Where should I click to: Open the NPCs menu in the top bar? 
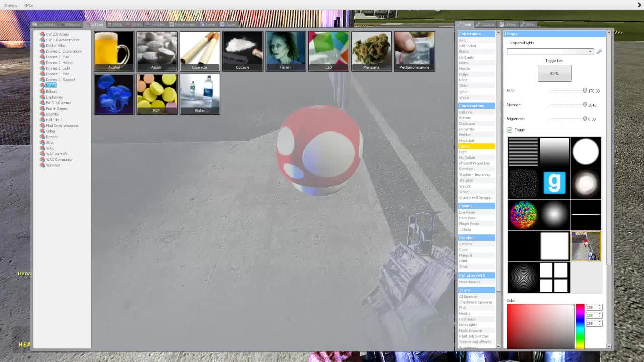(28, 5)
